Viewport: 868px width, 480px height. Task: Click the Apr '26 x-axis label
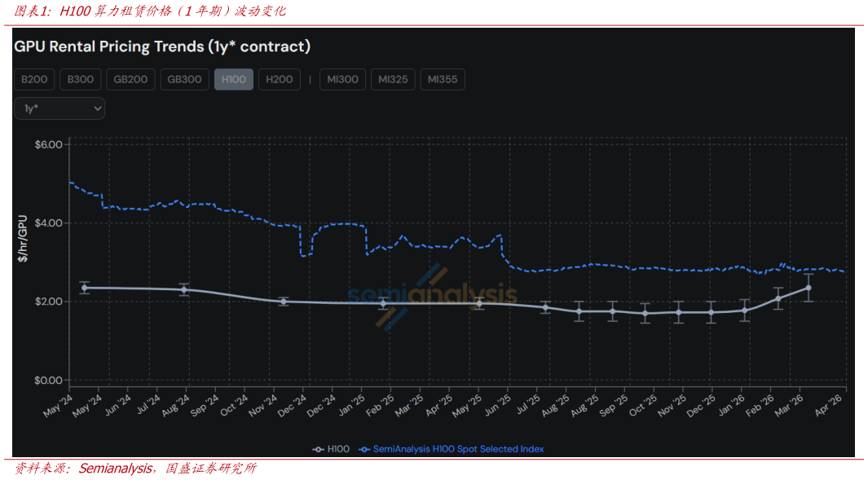(831, 405)
